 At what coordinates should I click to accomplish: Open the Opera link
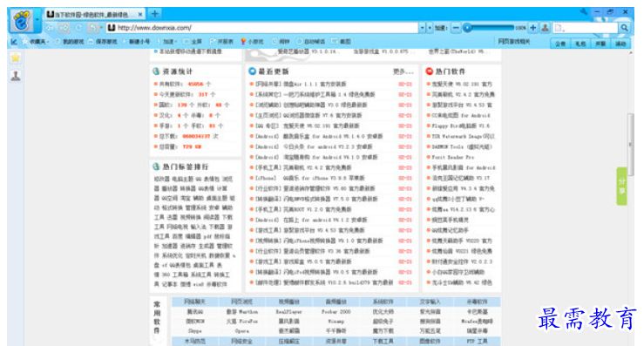point(242,331)
